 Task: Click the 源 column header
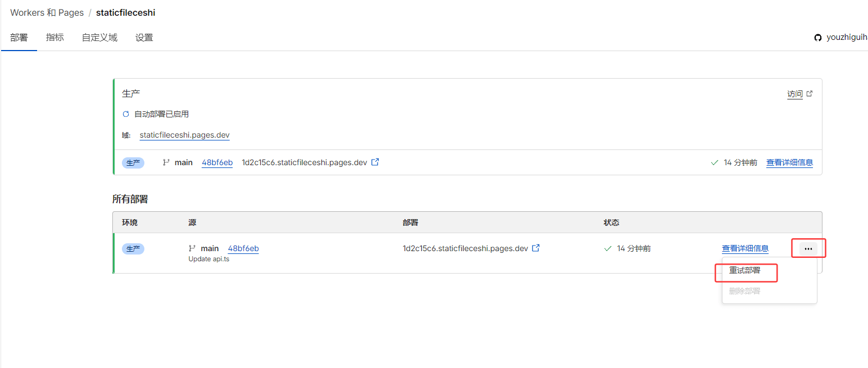coord(192,222)
